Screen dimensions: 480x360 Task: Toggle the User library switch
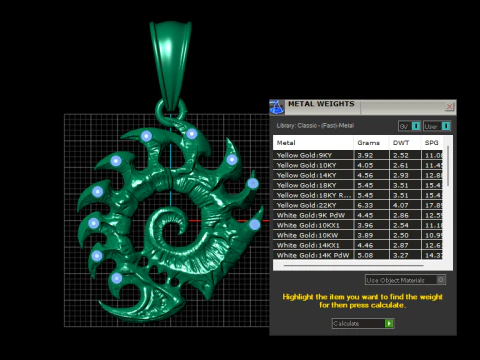[437, 126]
